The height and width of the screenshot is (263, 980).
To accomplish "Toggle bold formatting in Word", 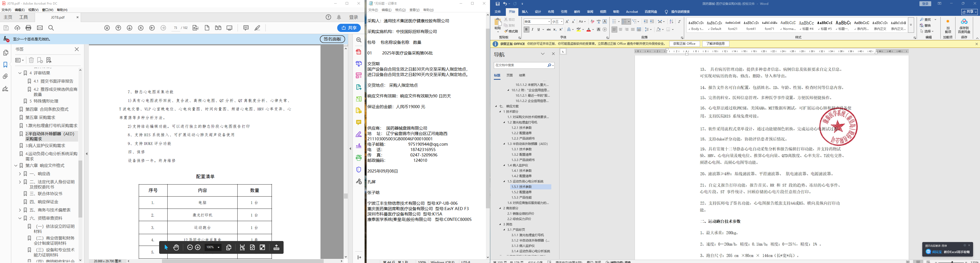I will click(526, 29).
